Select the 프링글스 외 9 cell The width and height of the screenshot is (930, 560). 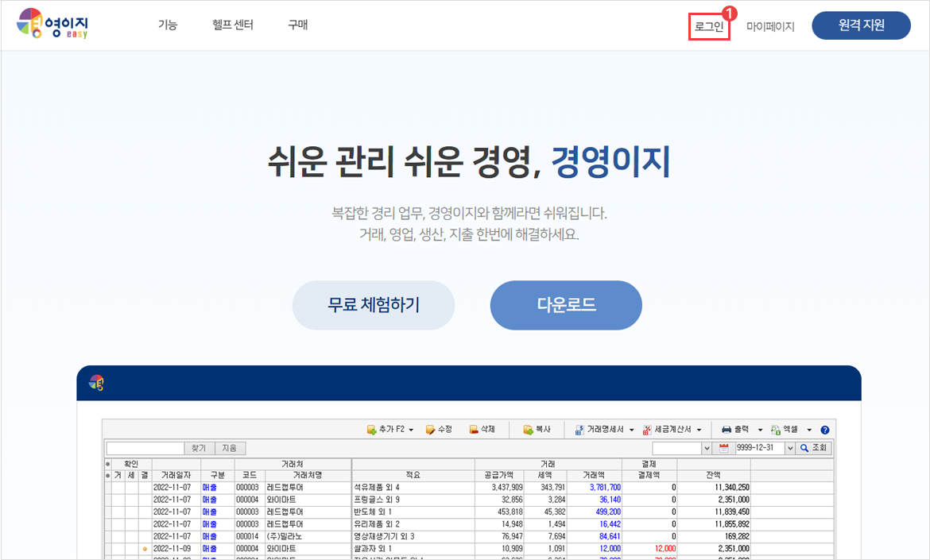[413, 500]
